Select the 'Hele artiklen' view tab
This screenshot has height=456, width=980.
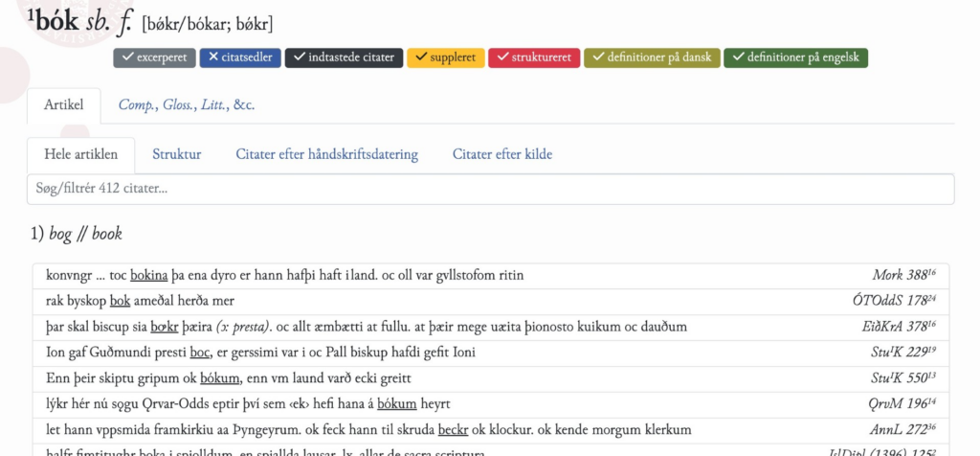tap(81, 154)
